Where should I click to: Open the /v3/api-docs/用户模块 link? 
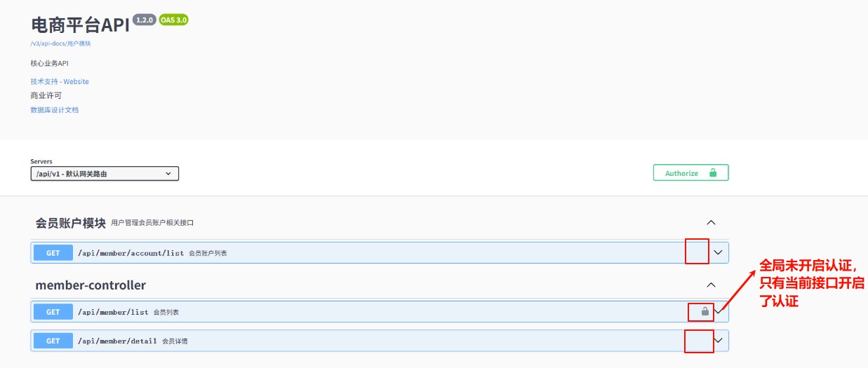click(60, 43)
